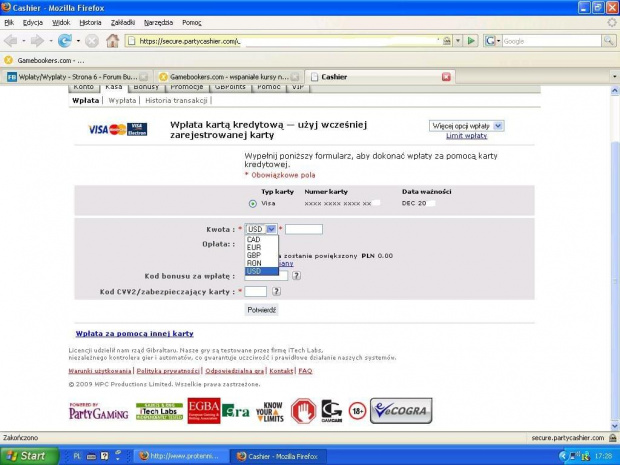The height and width of the screenshot is (465, 620).
Task: Click the PartyGaming logo
Action: coord(99,411)
